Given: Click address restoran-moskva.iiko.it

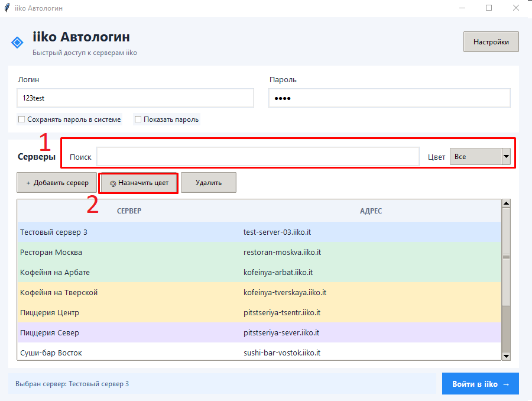Looking at the screenshot, I should pos(283,253).
